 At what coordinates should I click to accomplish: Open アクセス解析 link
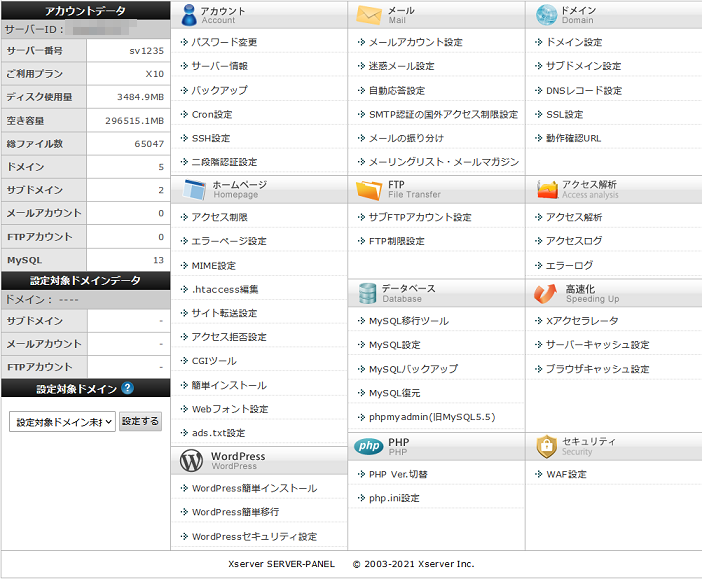point(574,217)
